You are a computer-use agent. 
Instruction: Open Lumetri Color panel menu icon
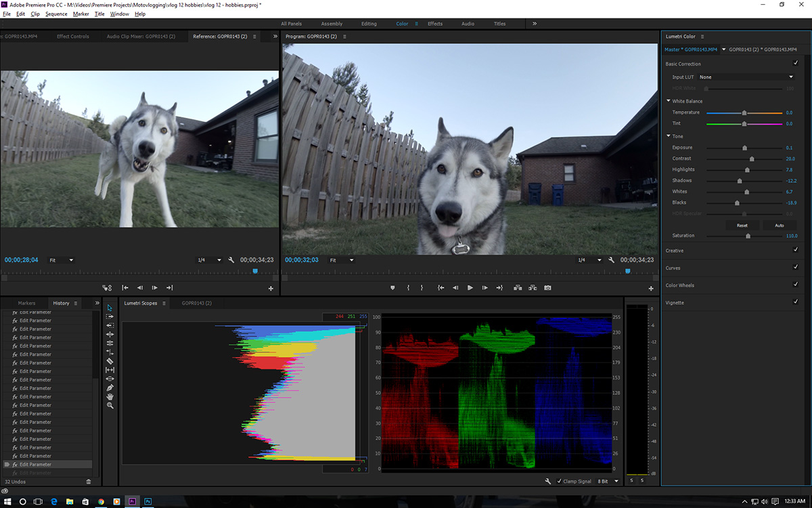pos(702,37)
